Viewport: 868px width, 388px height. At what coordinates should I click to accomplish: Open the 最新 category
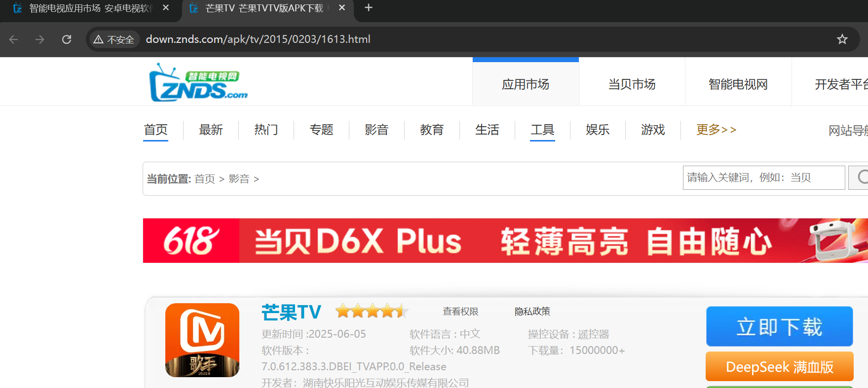(211, 130)
